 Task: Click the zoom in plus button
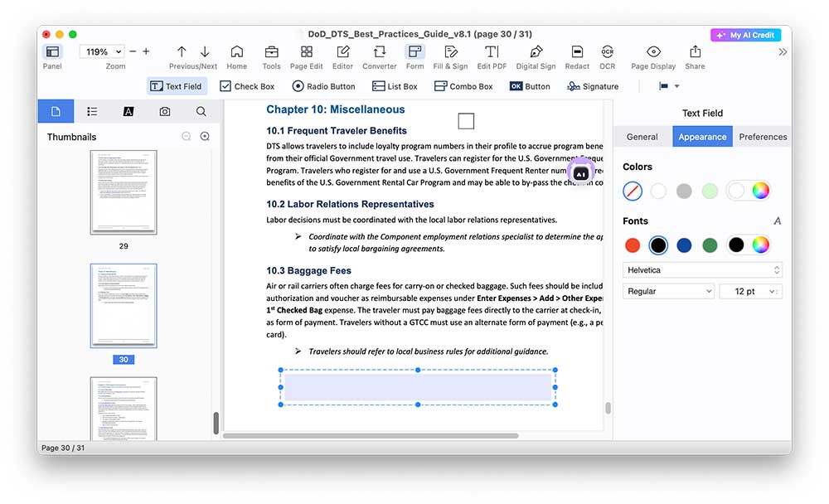click(146, 51)
